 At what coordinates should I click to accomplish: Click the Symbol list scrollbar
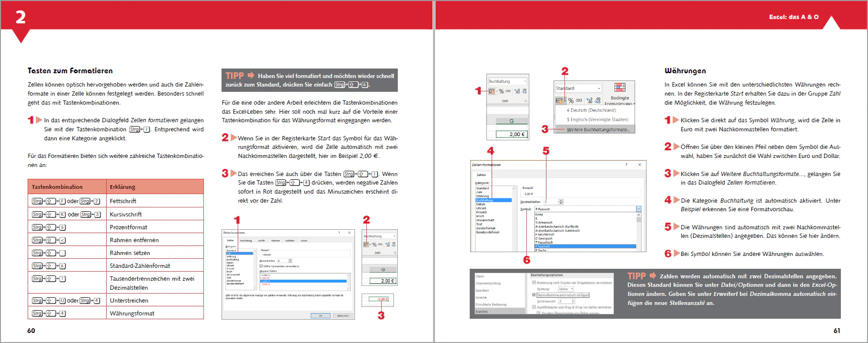click(x=639, y=231)
